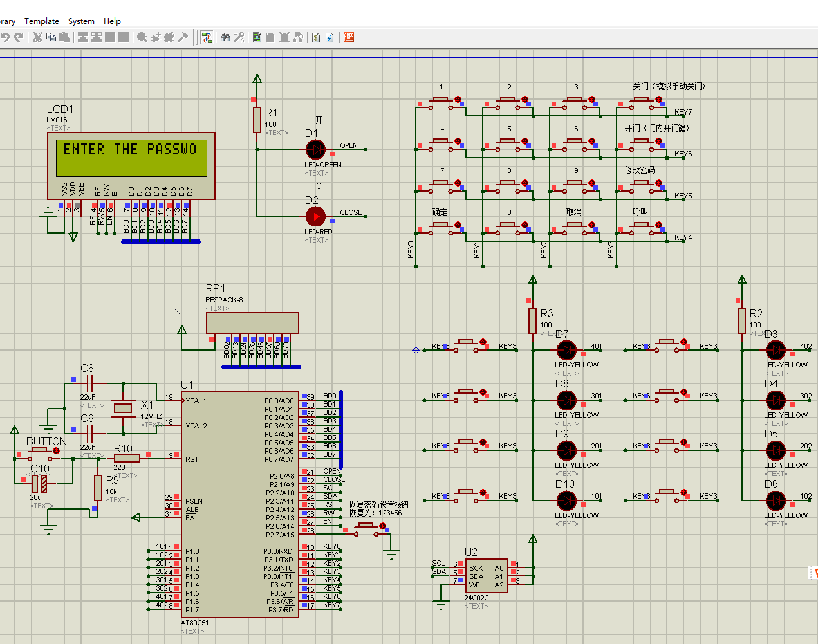This screenshot has height=644, width=818.
Task: Open the Bill of Materials icon
Action: (316, 37)
